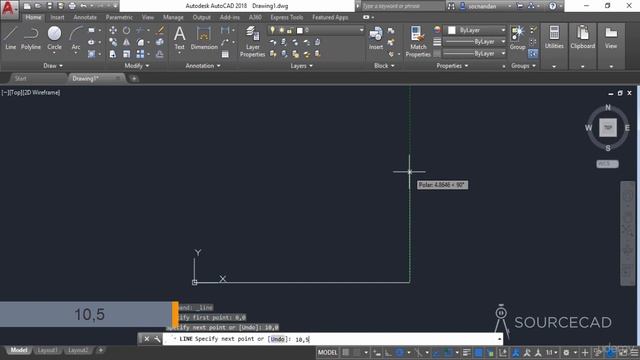This screenshot has width=640, height=360.
Task: Open the Parametric ribbon tab
Action: click(119, 17)
